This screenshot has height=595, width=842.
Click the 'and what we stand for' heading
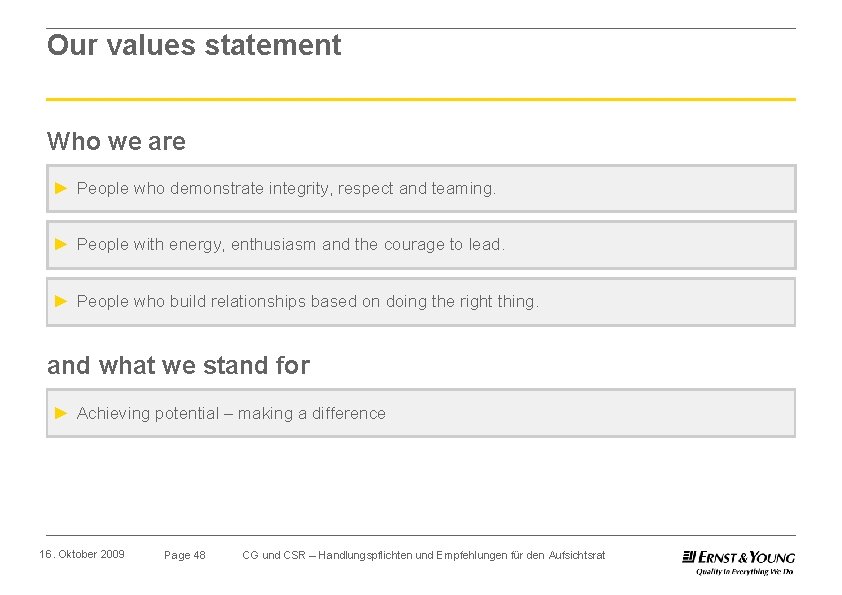point(178,366)
